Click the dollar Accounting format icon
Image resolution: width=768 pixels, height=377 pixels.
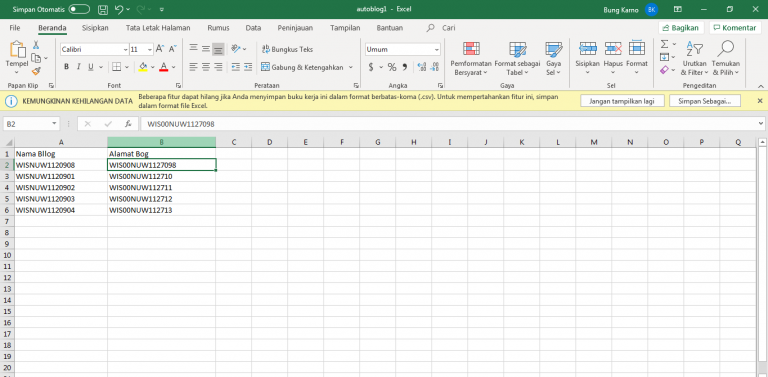tap(371, 67)
